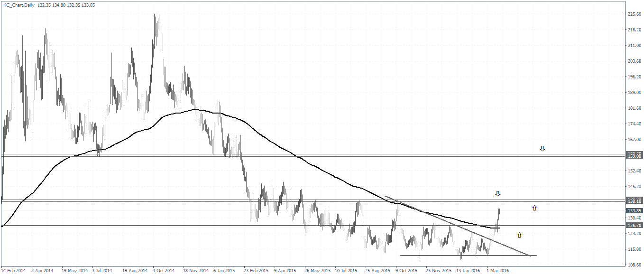This screenshot has height=276, width=644.
Task: Select the 159.00 level label on price axis
Action: pyautogui.click(x=634, y=156)
